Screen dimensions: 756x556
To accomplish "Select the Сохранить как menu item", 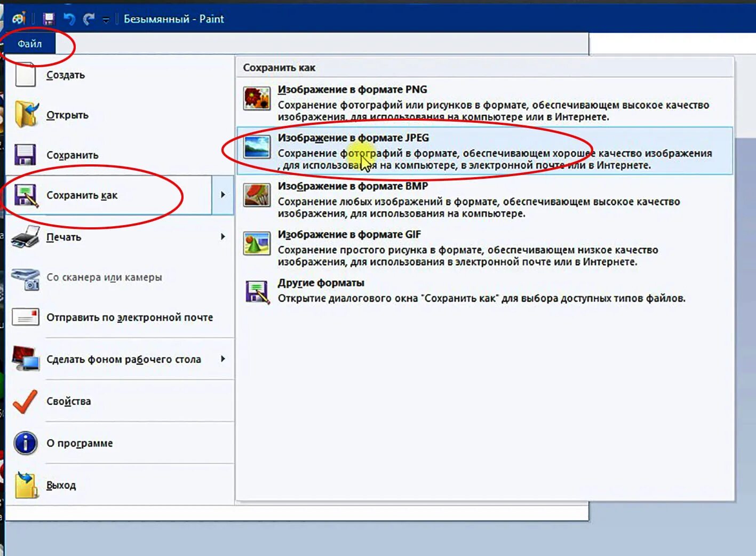I will [x=109, y=195].
